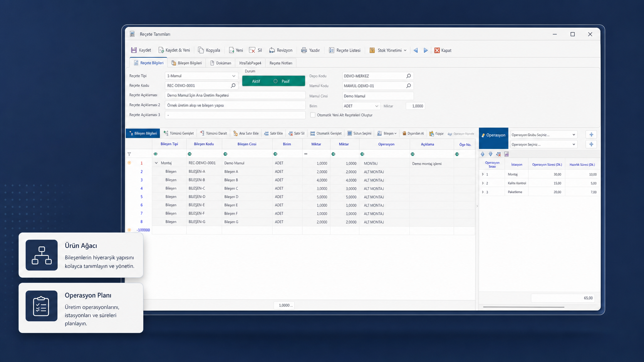Set status to Aktif
Image resolution: width=644 pixels, height=362 pixels.
click(256, 81)
